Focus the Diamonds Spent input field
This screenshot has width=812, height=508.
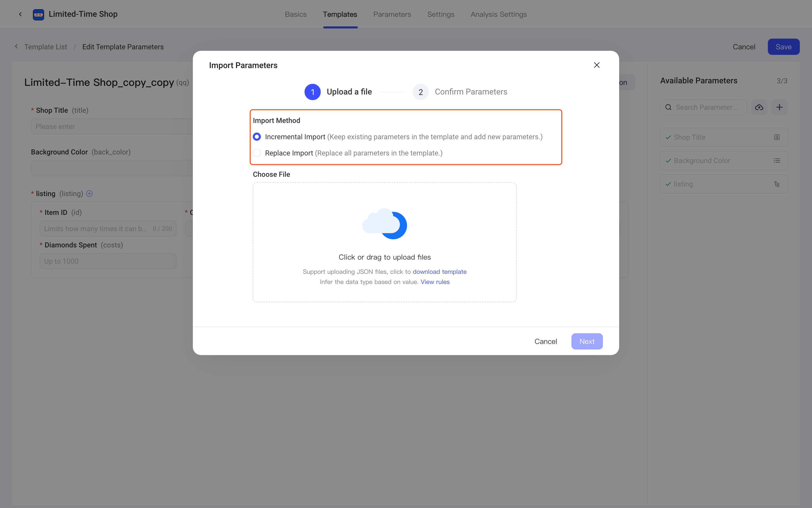click(x=108, y=261)
